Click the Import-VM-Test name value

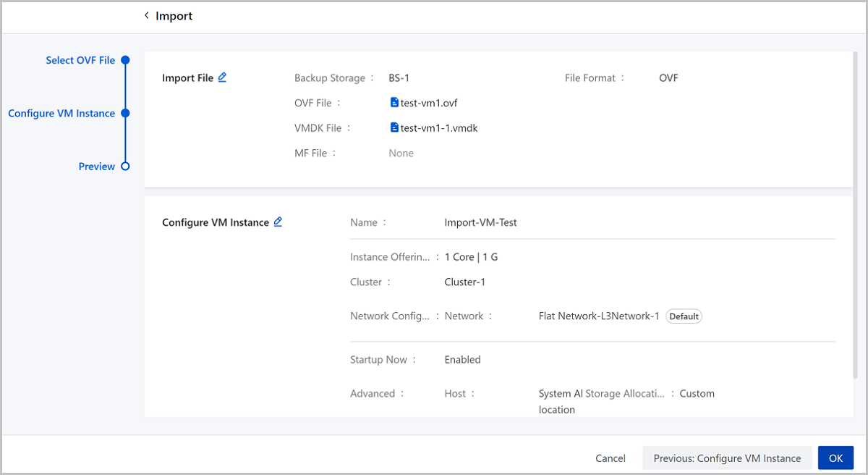[480, 222]
